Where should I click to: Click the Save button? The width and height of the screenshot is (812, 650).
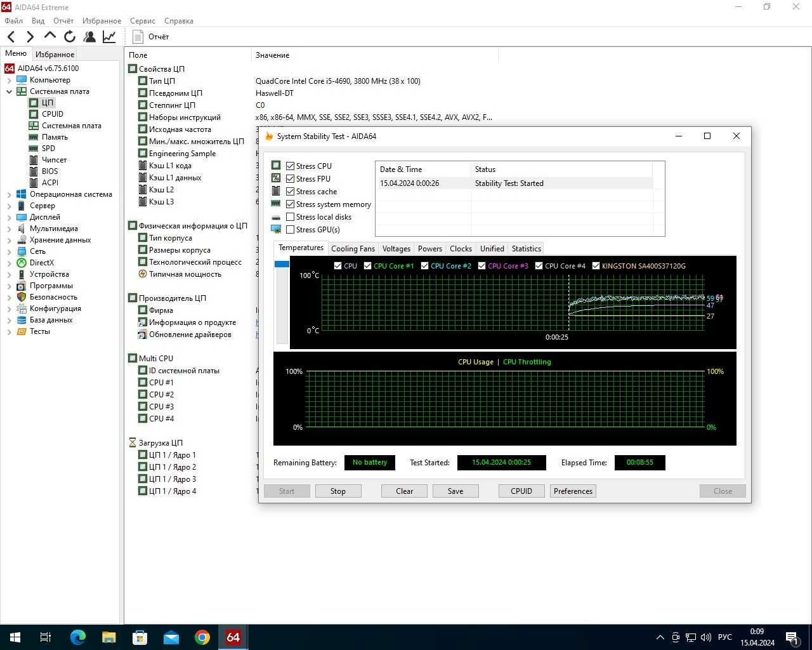point(455,491)
